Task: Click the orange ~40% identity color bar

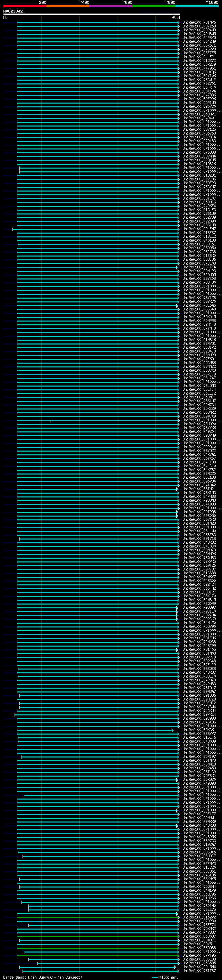Action: [68, 6]
